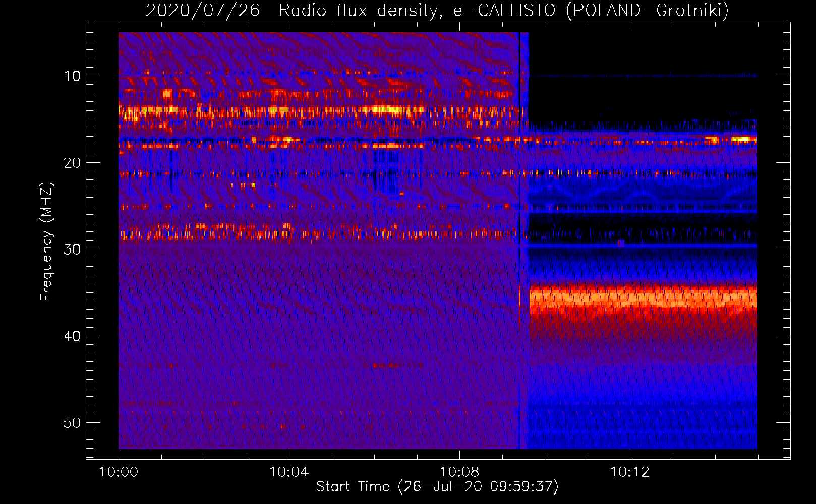This screenshot has height=504, width=816.
Task: Click the frequency tick label 40
Action: [x=72, y=336]
